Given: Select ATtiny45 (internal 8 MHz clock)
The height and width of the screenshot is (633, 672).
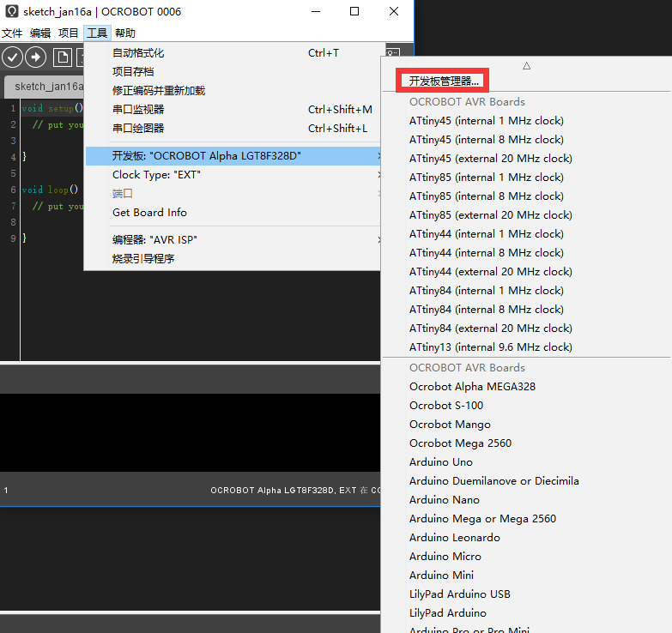Looking at the screenshot, I should (486, 140).
